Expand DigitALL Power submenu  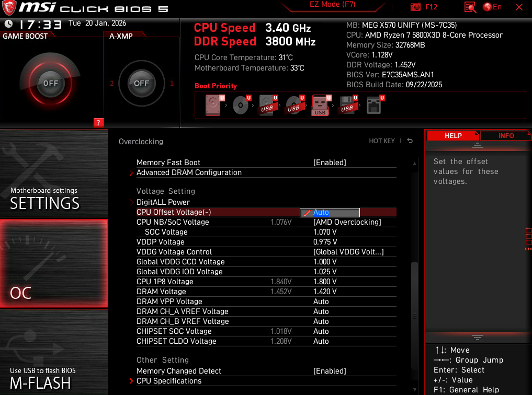pyautogui.click(x=163, y=202)
